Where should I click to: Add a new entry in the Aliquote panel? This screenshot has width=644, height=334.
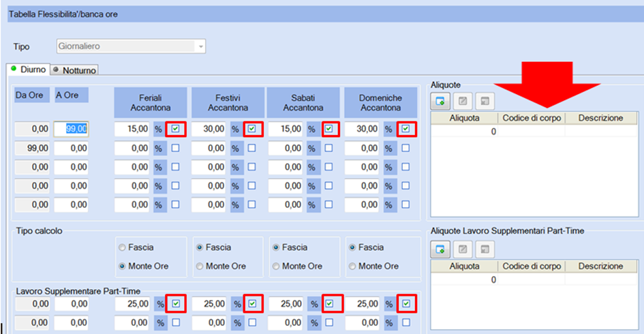tap(440, 101)
